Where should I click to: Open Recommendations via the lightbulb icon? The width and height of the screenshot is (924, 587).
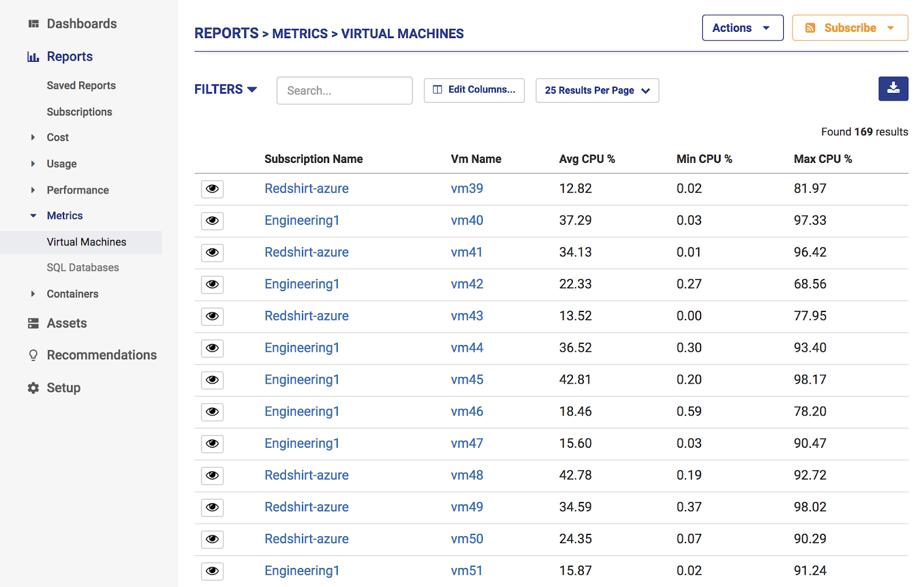33,355
